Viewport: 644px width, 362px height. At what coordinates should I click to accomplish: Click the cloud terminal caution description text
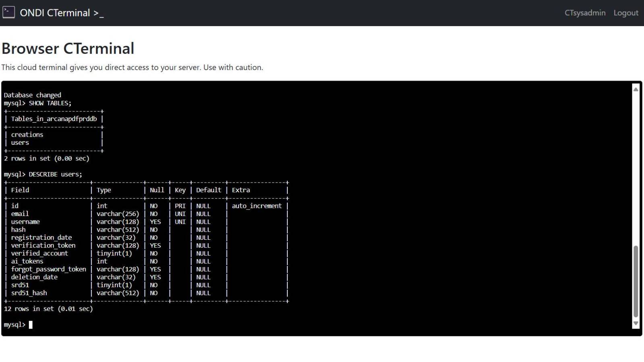pyautogui.click(x=132, y=68)
